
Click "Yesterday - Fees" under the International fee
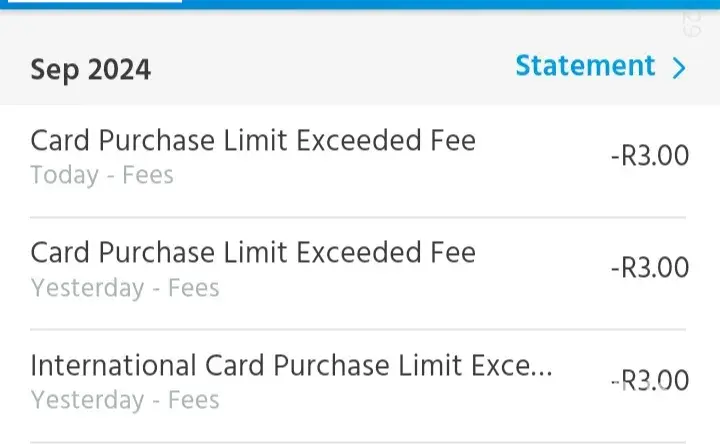click(125, 400)
